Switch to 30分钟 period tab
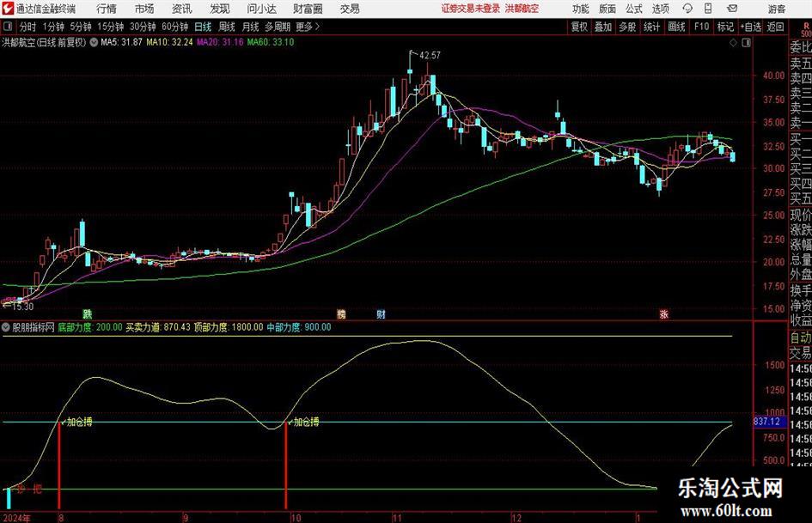The height and width of the screenshot is (523, 812). 143,27
